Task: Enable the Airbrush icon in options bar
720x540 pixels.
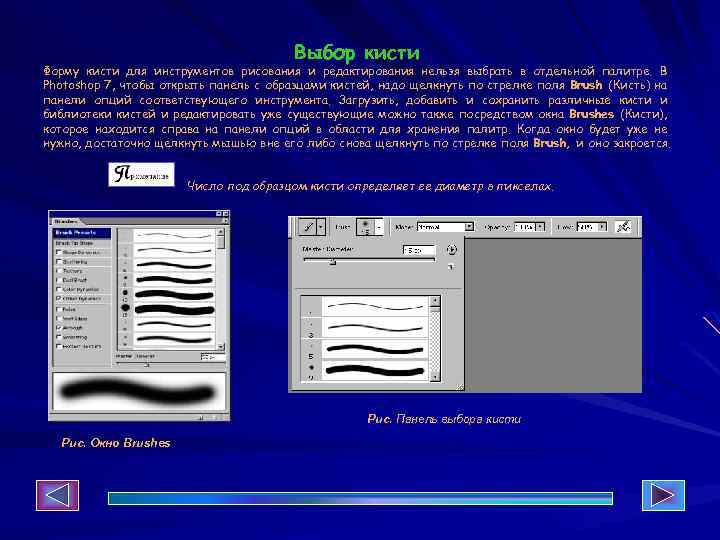Action: click(x=624, y=226)
